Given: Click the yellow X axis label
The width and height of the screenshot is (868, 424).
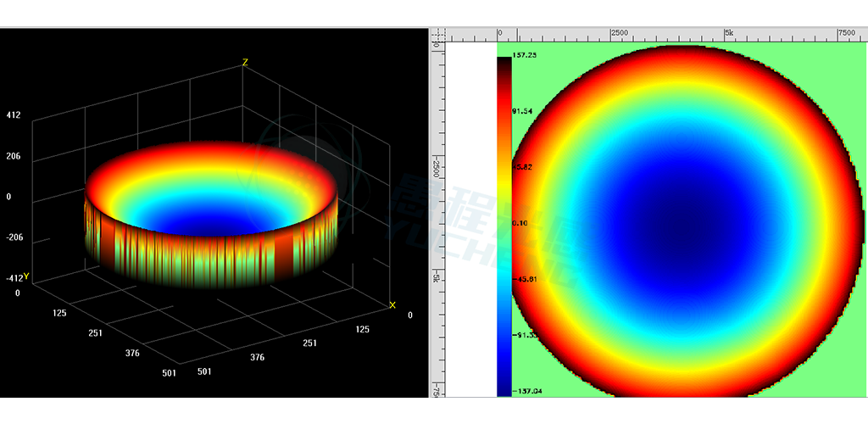Looking at the screenshot, I should pos(392,305).
